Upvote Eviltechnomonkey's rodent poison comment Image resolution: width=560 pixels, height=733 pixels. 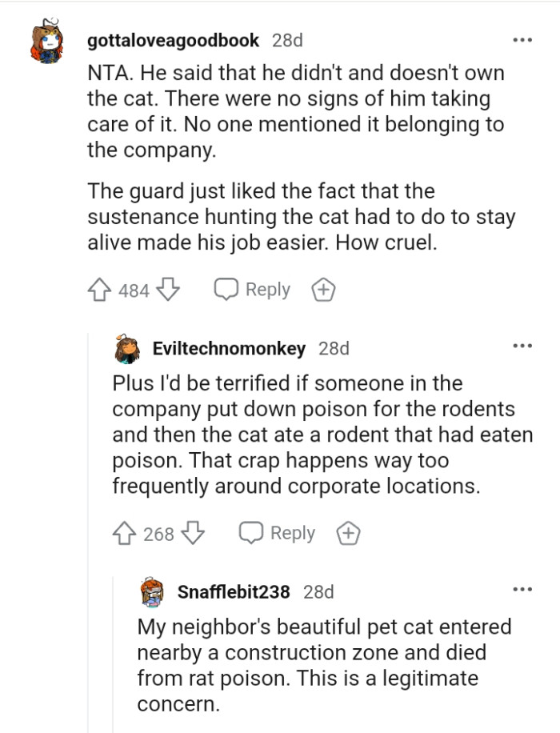126,533
